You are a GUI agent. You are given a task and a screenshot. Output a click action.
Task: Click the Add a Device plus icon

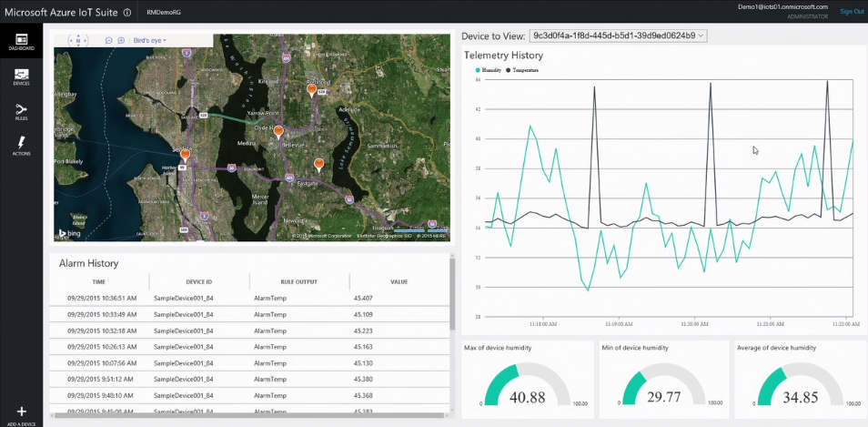pos(21,412)
